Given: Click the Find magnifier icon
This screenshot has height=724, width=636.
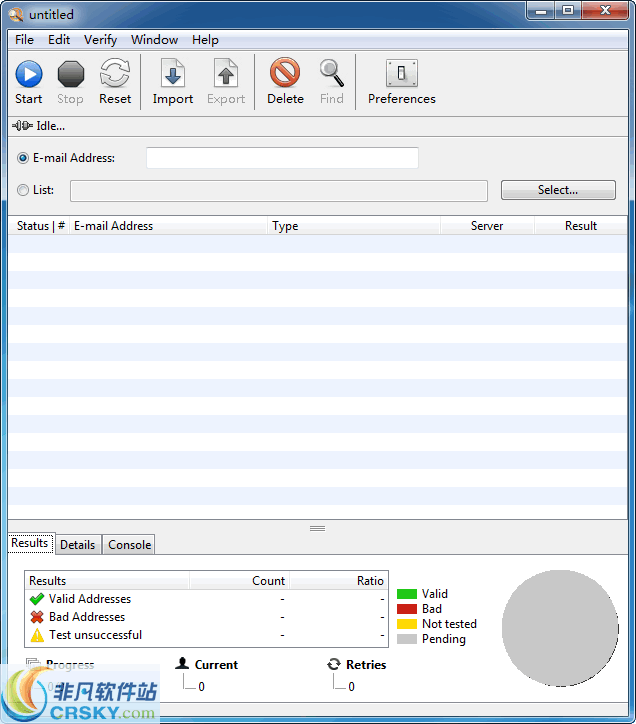Looking at the screenshot, I should pyautogui.click(x=332, y=73).
